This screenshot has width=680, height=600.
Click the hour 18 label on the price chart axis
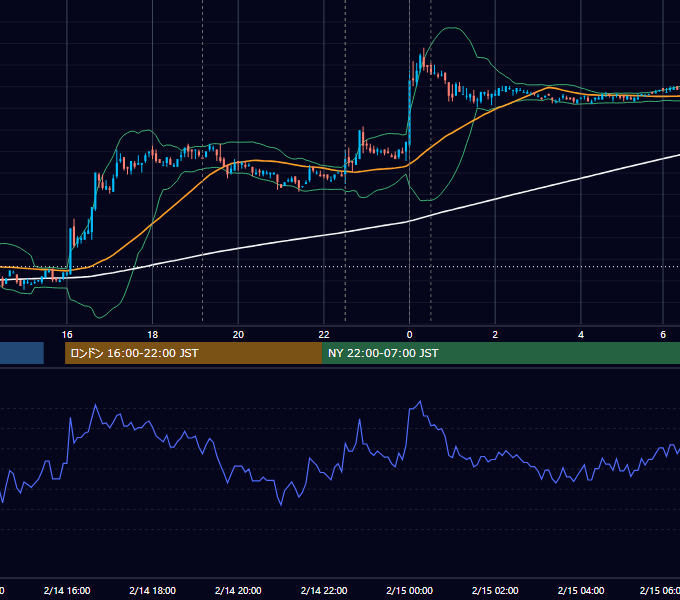pyautogui.click(x=152, y=335)
